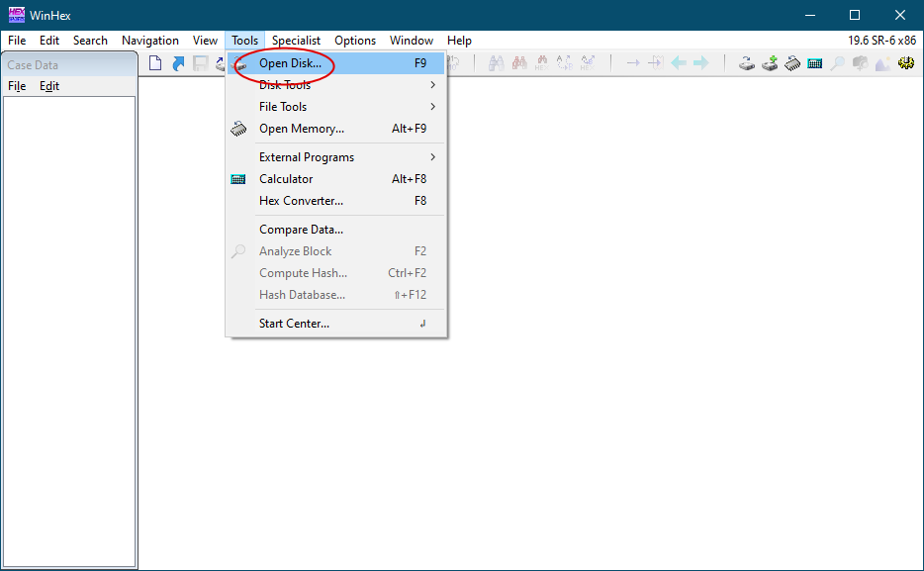Click the picture gallery toolbar icon

(882, 63)
